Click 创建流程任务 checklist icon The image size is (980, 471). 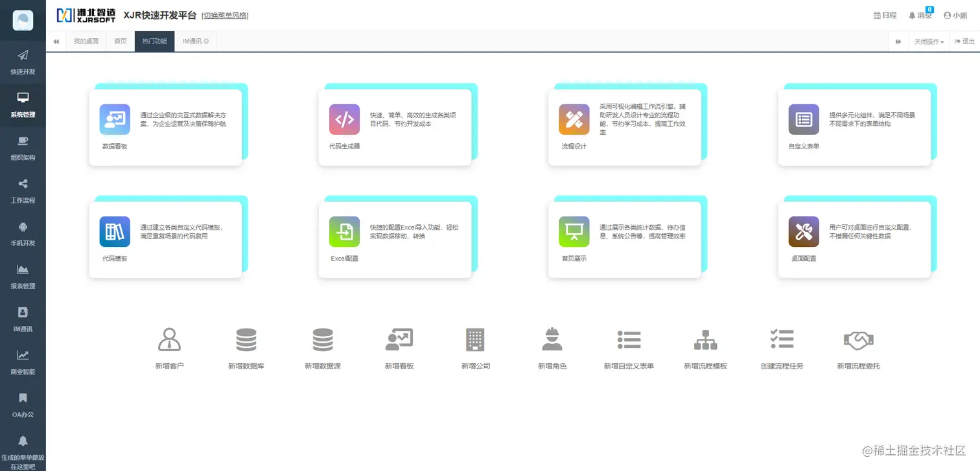click(x=782, y=339)
